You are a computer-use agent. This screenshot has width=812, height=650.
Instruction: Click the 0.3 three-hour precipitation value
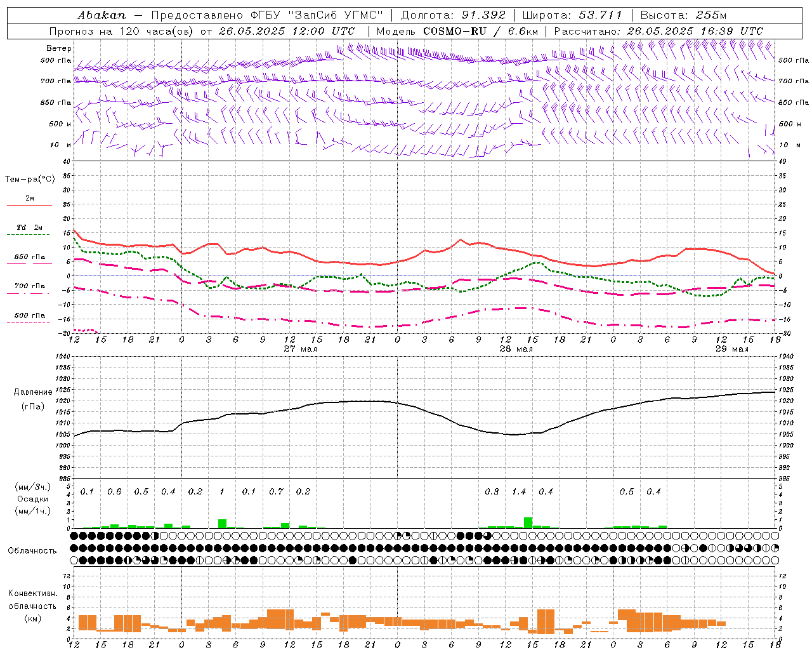[x=492, y=491]
